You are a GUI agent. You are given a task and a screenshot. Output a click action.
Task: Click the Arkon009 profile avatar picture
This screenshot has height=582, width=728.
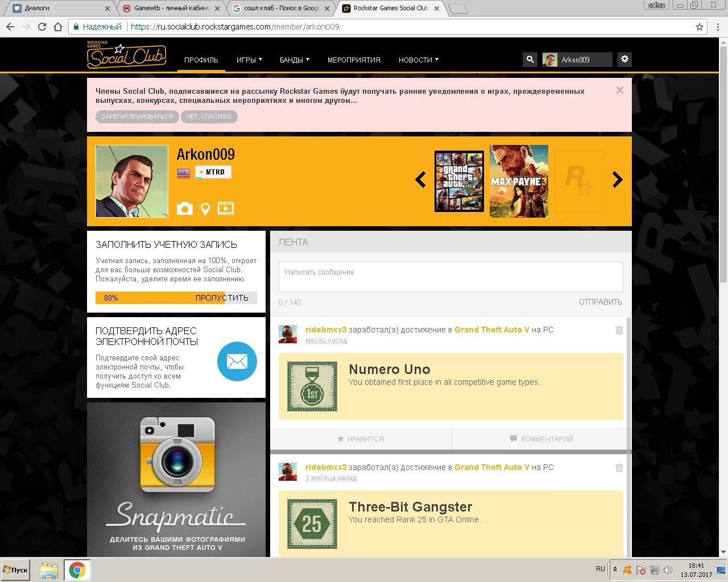132,181
